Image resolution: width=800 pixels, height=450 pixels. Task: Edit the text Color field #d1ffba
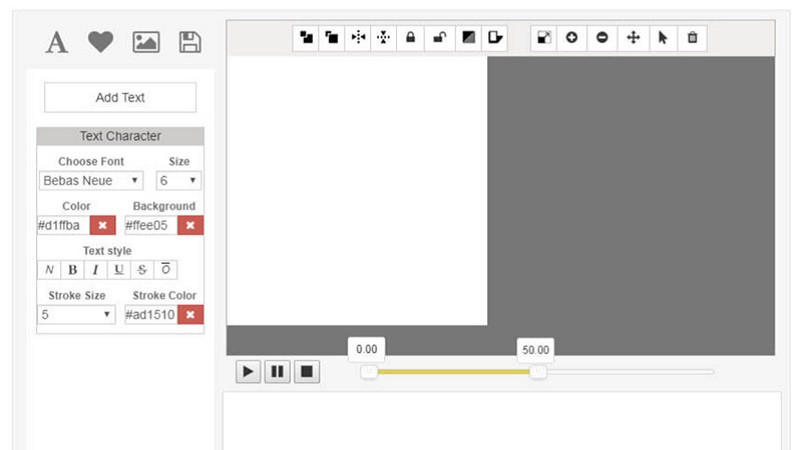tap(63, 225)
